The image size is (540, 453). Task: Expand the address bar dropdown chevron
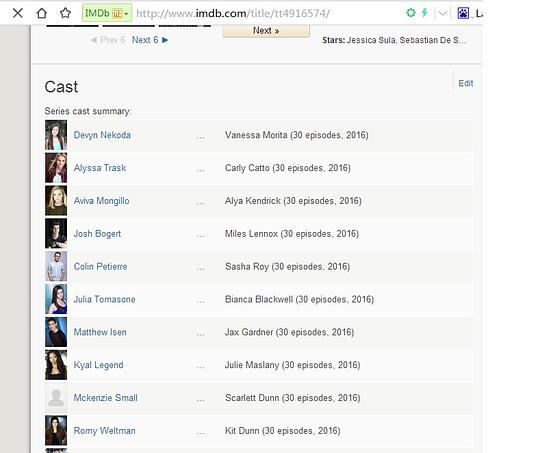(443, 13)
